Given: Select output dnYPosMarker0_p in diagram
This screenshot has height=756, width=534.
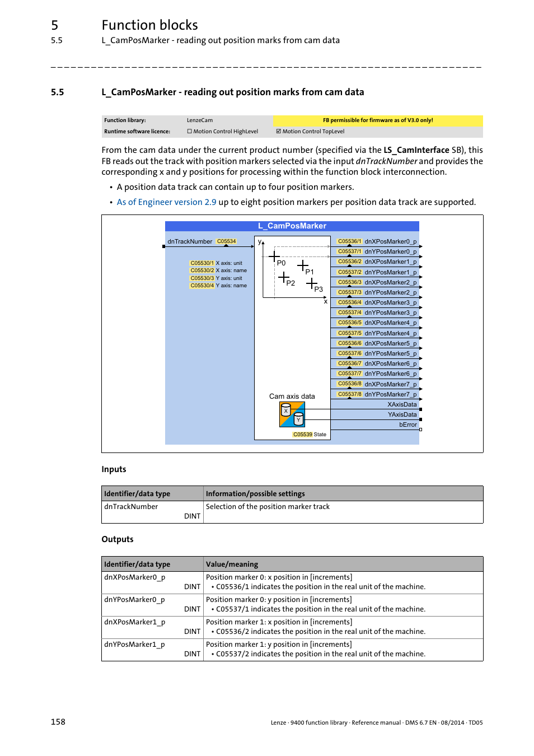Looking at the screenshot, I should click(x=391, y=252).
